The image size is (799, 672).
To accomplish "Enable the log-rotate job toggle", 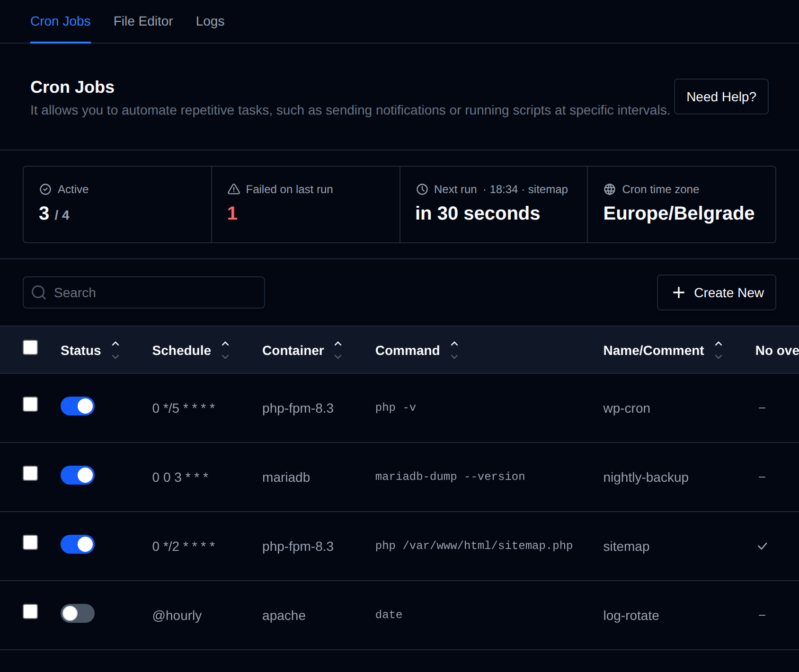I will tap(78, 613).
